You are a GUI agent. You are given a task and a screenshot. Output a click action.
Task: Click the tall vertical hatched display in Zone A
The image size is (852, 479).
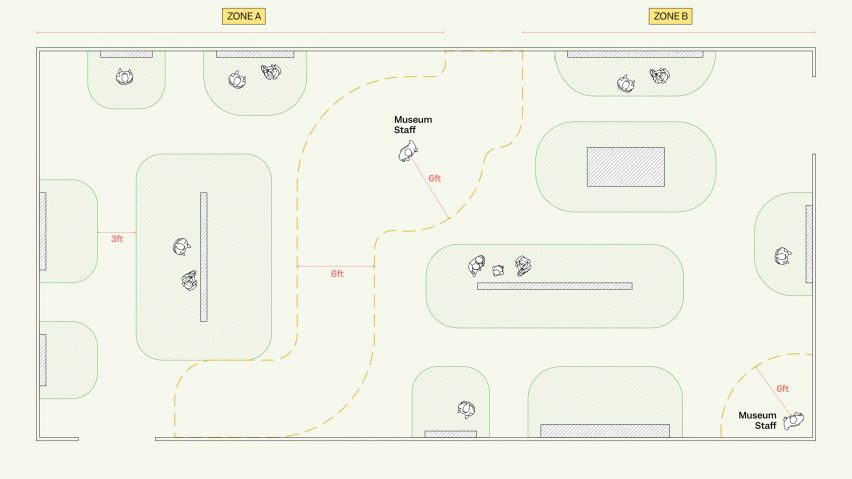(x=204, y=257)
